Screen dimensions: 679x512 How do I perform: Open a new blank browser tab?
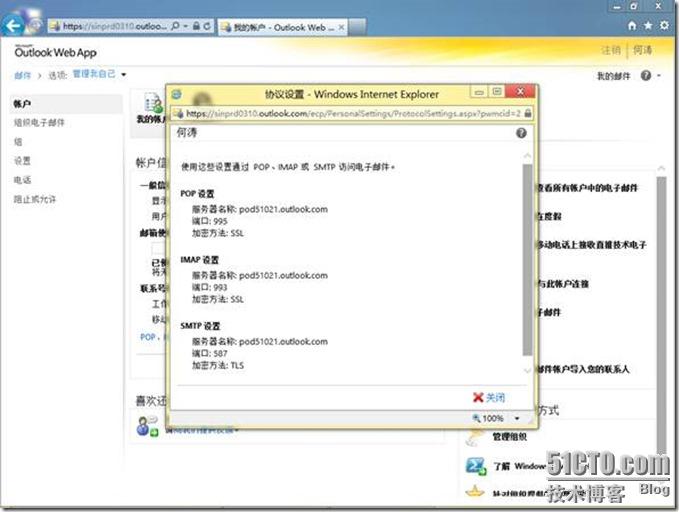tap(358, 27)
